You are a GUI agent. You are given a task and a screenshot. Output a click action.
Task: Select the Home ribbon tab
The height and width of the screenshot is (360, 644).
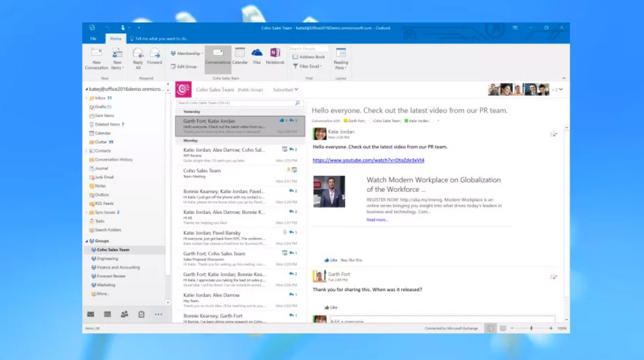click(x=116, y=39)
